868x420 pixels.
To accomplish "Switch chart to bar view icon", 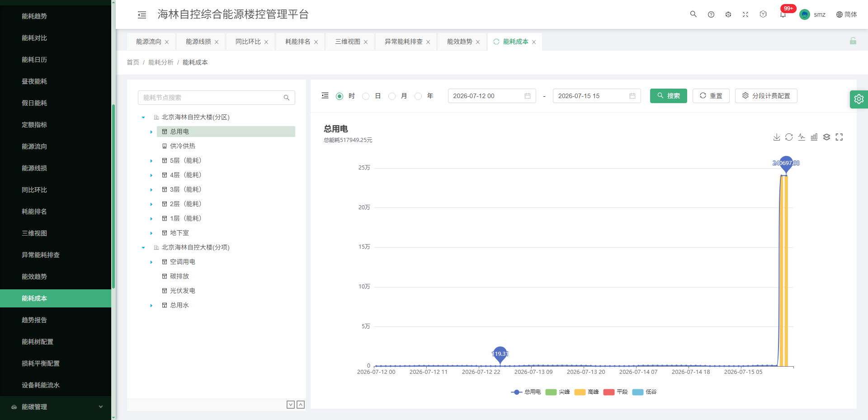I will tap(814, 137).
